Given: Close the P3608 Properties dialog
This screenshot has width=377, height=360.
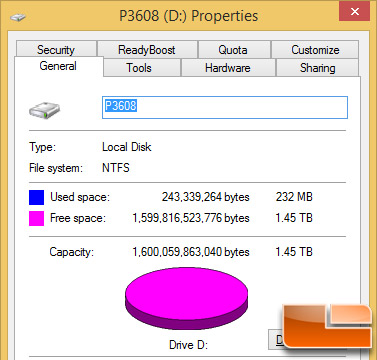Looking at the screenshot, I should click(x=354, y=12).
